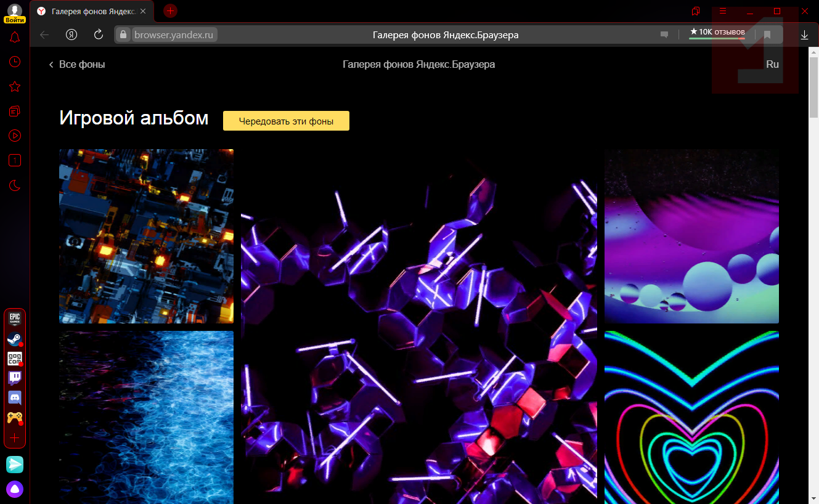Click Чередовать эти фоны button
The image size is (819, 504).
[x=286, y=121]
